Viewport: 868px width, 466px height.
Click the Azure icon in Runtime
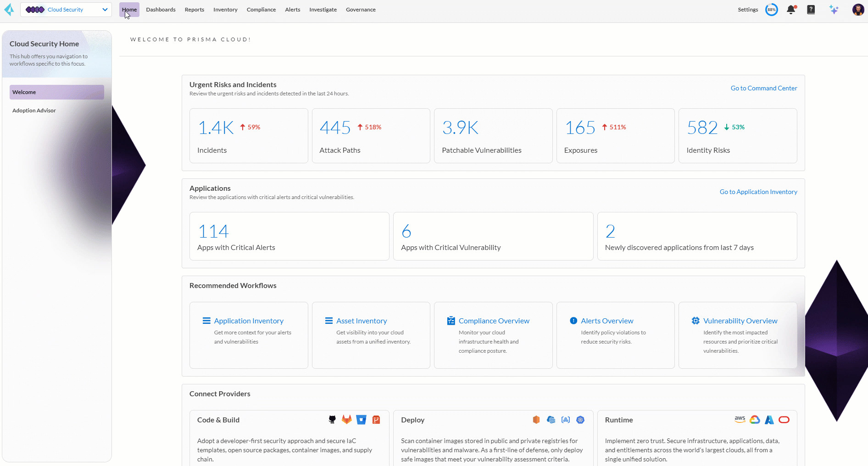tap(769, 420)
